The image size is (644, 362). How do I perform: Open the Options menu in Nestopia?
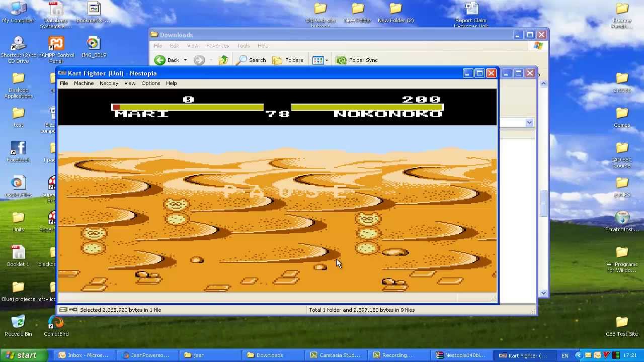tap(150, 83)
